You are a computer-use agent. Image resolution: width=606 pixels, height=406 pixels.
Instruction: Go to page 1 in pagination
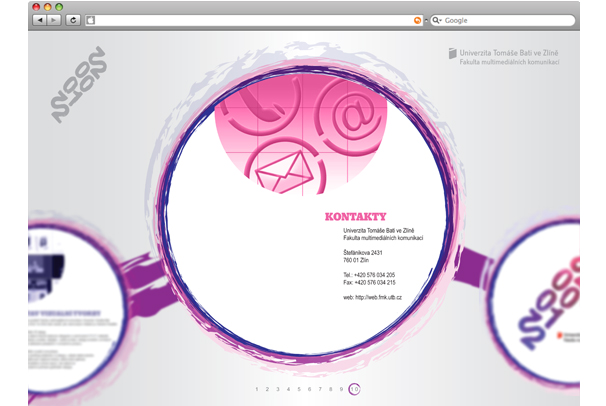coord(256,388)
